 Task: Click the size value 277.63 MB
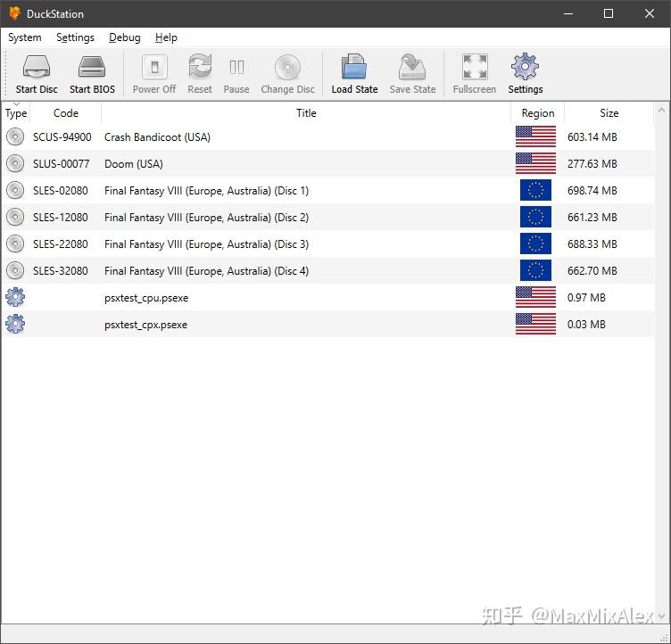point(592,164)
